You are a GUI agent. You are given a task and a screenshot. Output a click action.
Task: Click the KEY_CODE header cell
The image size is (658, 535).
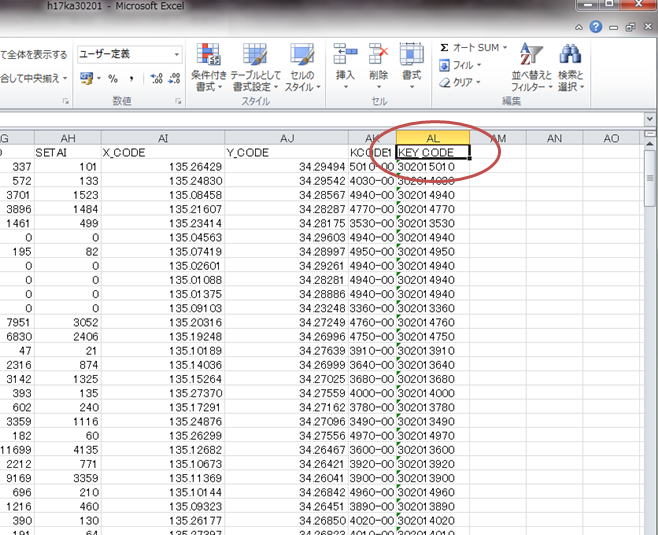point(432,153)
